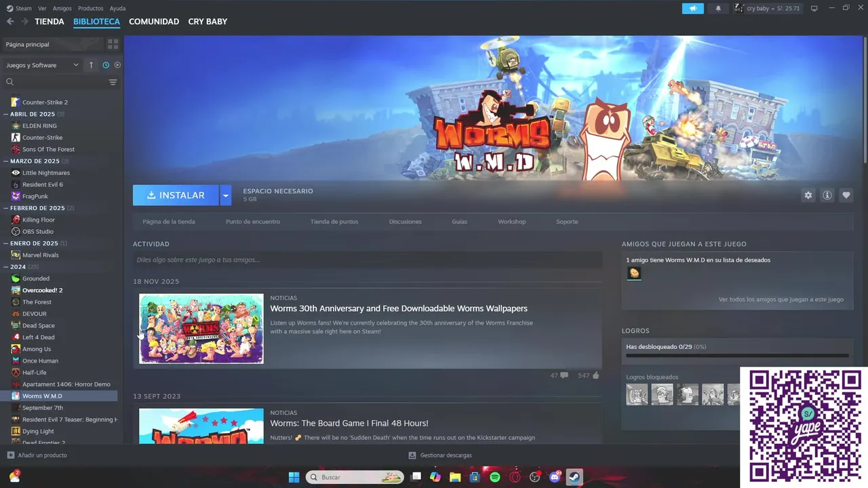868x488 pixels.
Task: Open the Worms 30th Anniversary news thumbnail
Action: [x=201, y=329]
